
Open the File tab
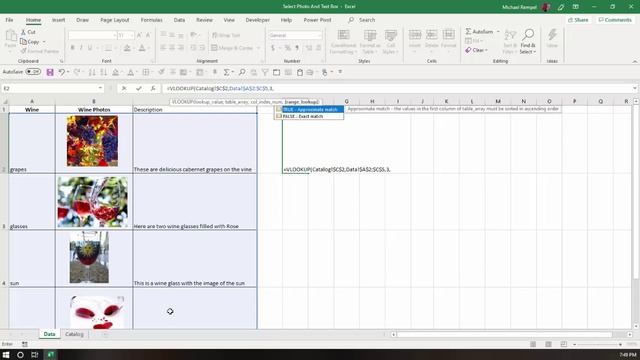pos(9,20)
